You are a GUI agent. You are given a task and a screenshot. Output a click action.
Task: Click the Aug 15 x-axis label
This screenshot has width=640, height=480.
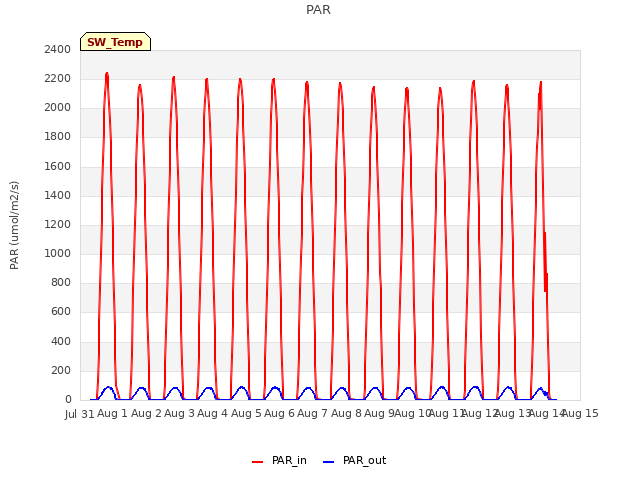point(580,413)
